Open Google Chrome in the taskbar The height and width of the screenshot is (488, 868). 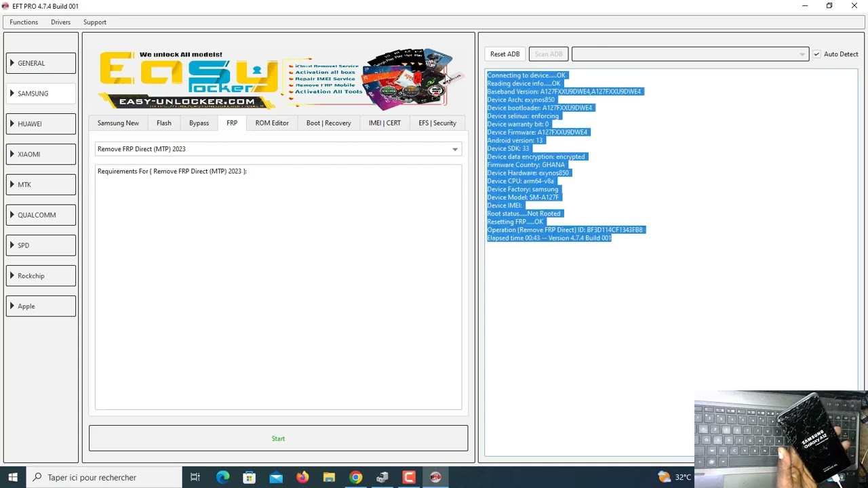point(355,477)
